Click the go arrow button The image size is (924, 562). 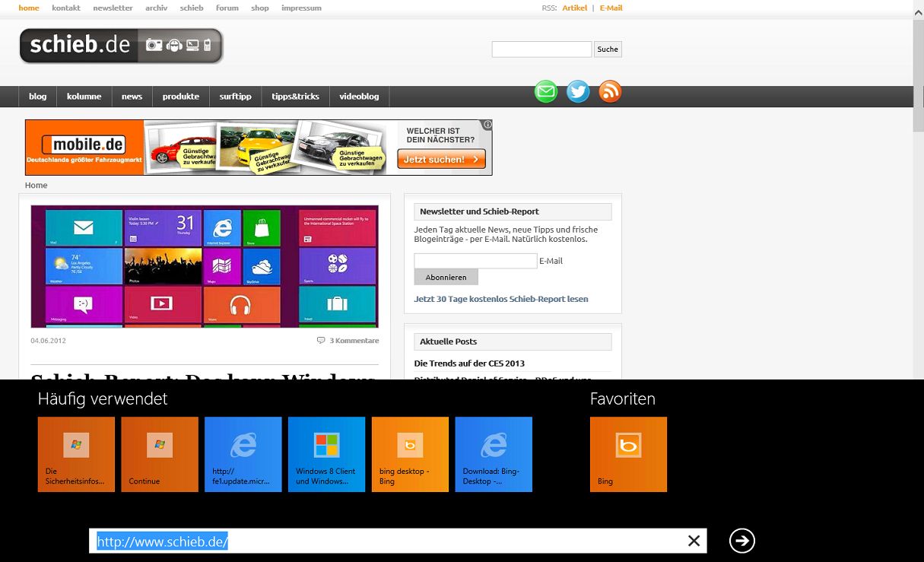[x=741, y=541]
